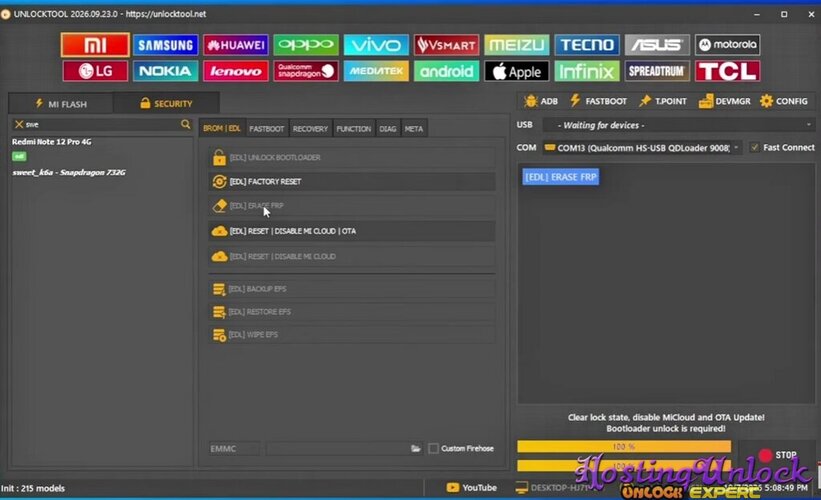Open the ADB toolbar button
This screenshot has height=500, width=821.
click(x=541, y=101)
